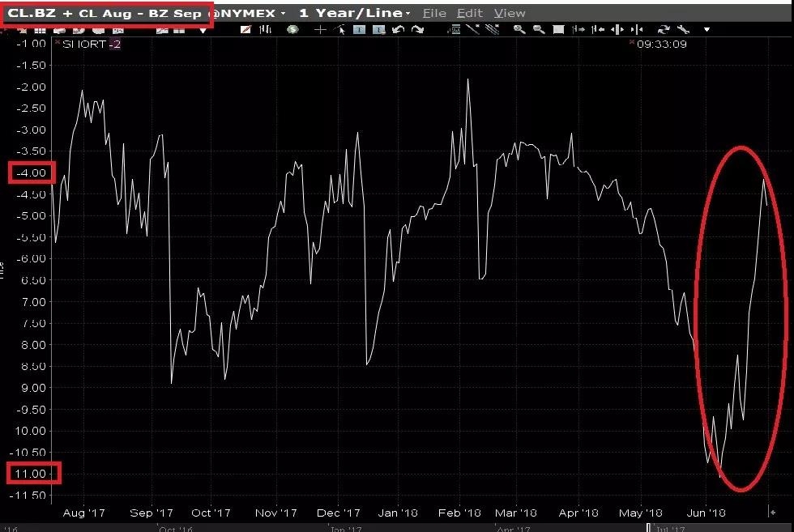
Task: Click the undo arrow icon
Action: pos(399,29)
